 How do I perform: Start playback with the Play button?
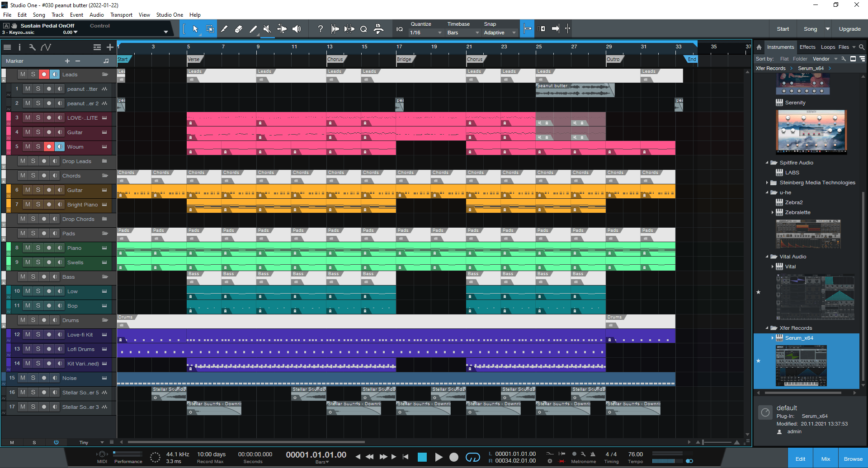point(439,457)
